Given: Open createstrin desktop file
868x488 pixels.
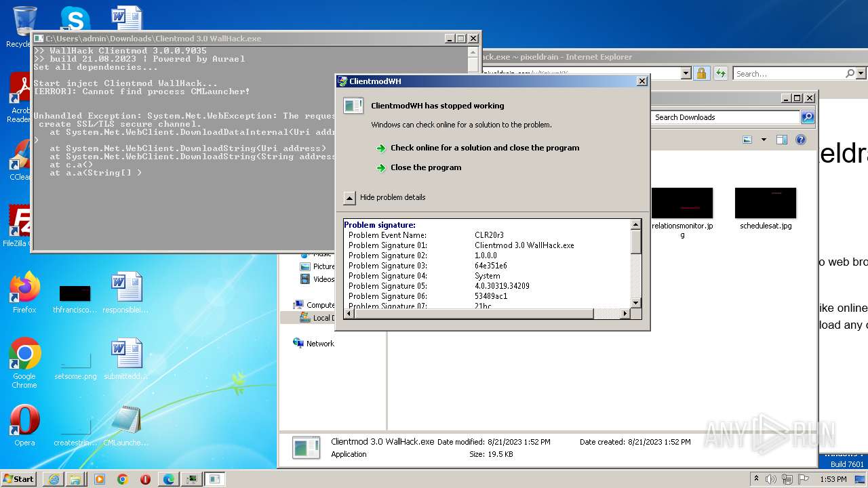Looking at the screenshot, I should [x=75, y=434].
